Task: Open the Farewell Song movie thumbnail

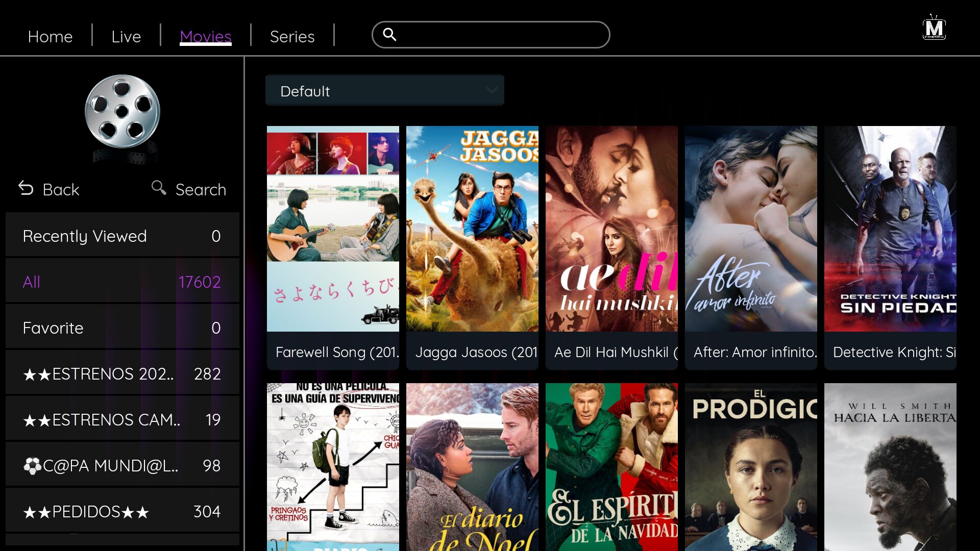Action: [333, 247]
